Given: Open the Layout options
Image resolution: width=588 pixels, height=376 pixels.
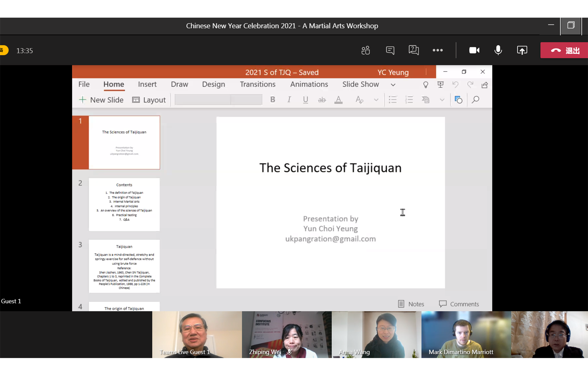Looking at the screenshot, I should coord(149,100).
